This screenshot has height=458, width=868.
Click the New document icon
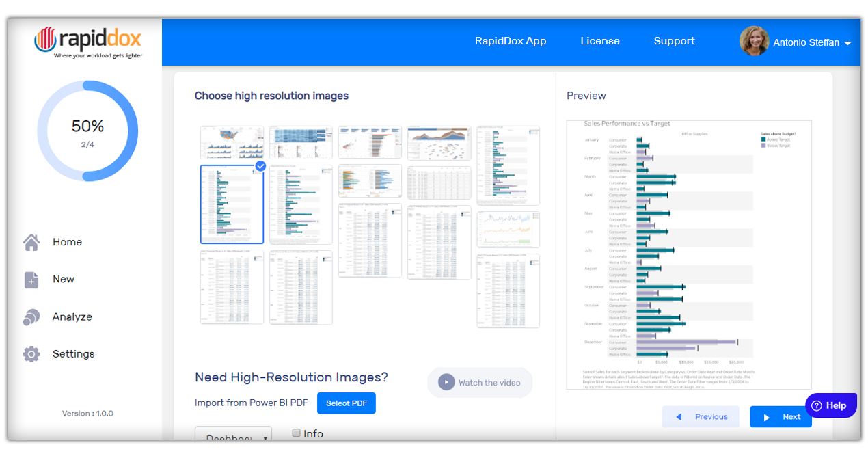[31, 280]
